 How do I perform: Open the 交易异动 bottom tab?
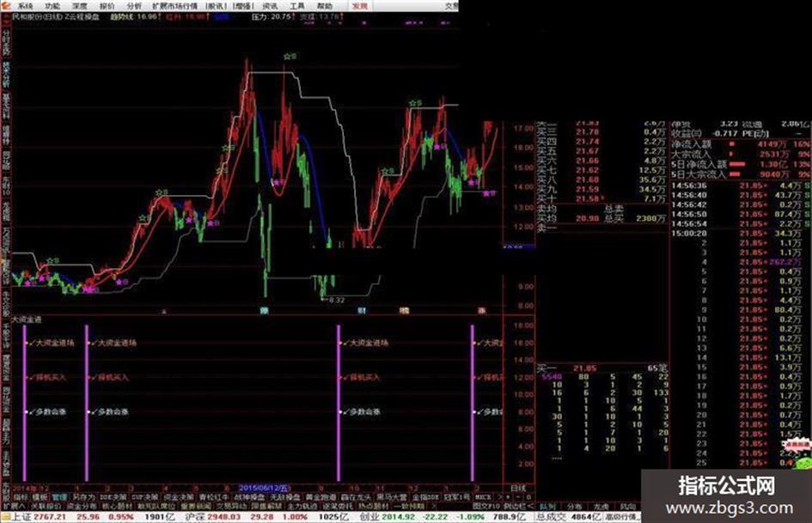231,506
